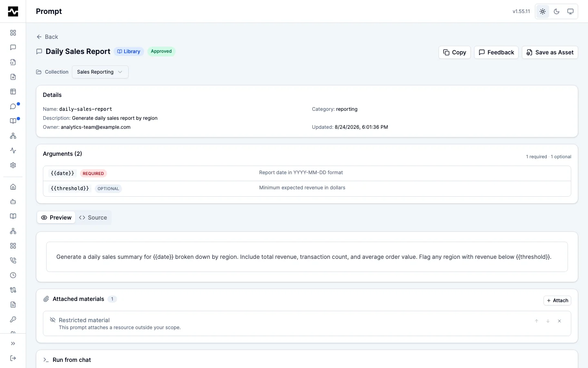Click the paperclip Attached materials icon
The image size is (588, 368).
(46, 299)
